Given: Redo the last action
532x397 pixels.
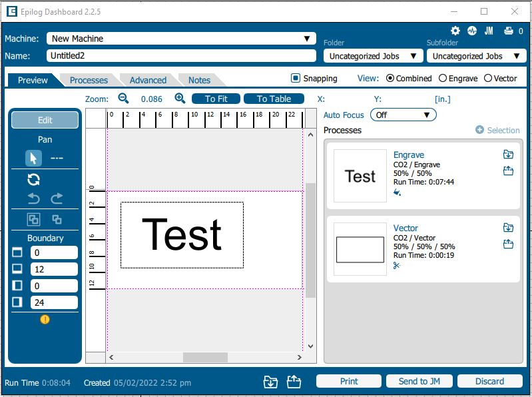Looking at the screenshot, I should 57,198.
